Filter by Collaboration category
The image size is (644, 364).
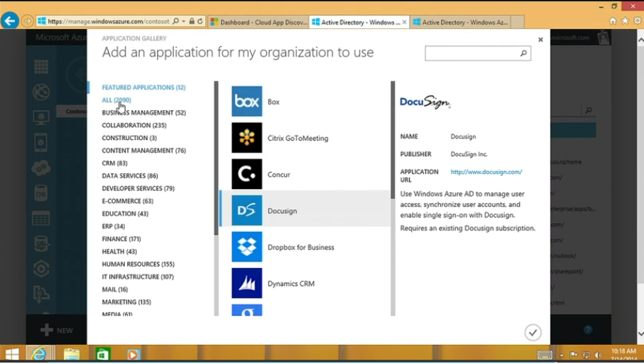[x=133, y=125]
